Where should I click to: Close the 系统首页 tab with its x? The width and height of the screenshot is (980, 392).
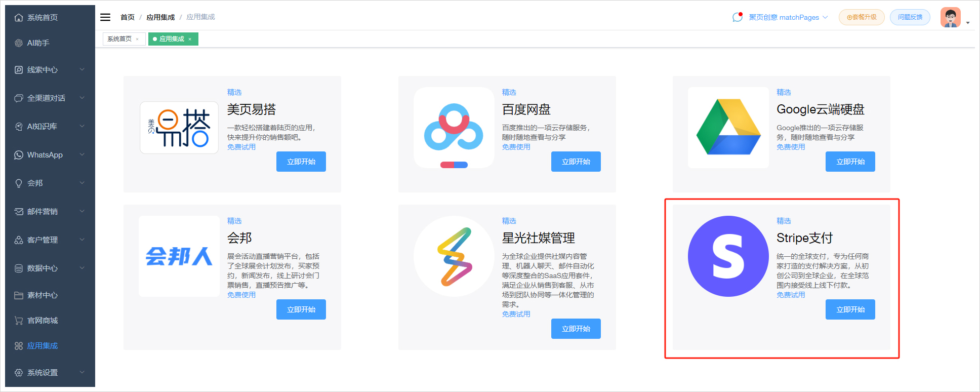coord(137,39)
